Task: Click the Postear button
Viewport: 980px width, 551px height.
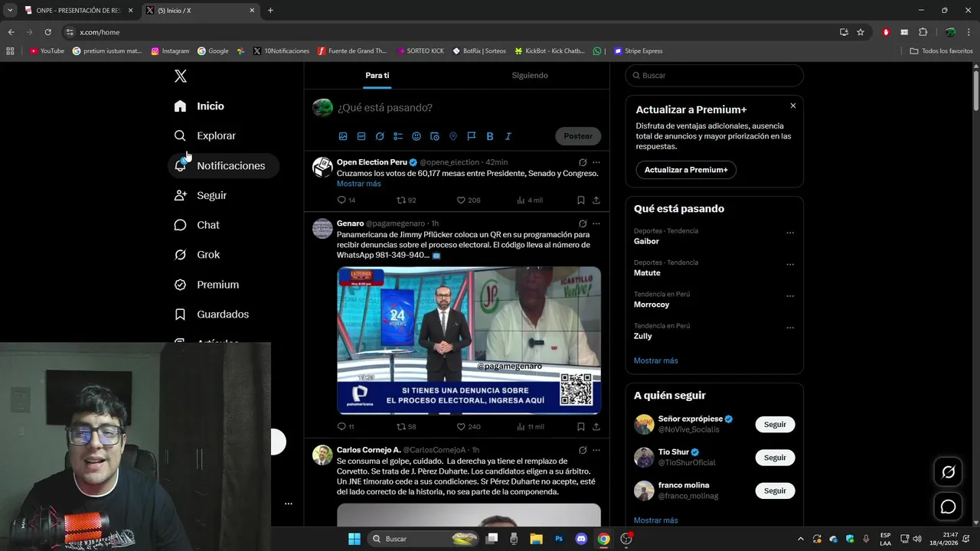Action: click(578, 136)
